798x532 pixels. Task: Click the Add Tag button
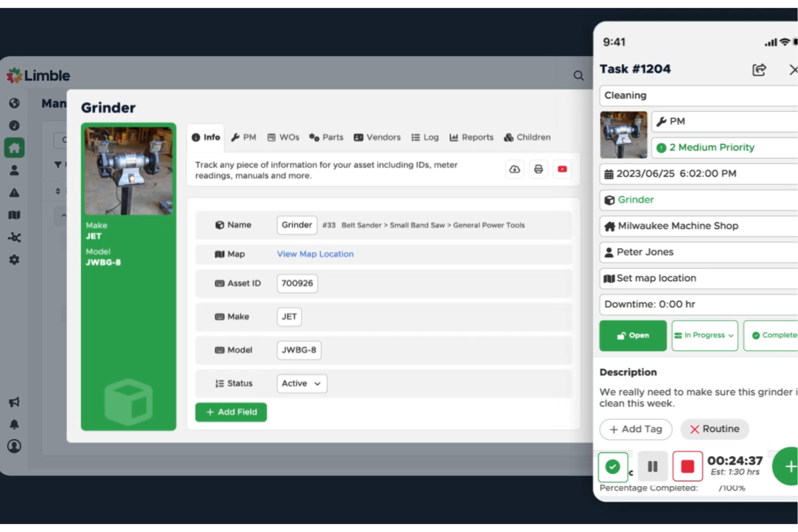(636, 429)
